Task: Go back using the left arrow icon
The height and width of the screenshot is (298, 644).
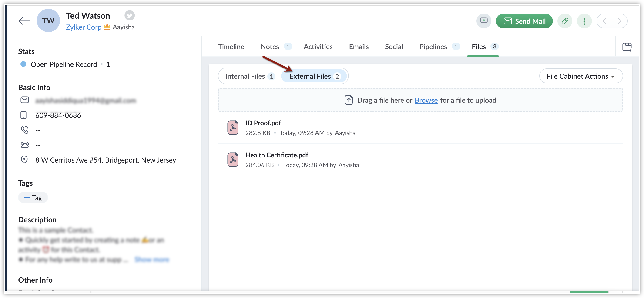Action: click(x=24, y=21)
